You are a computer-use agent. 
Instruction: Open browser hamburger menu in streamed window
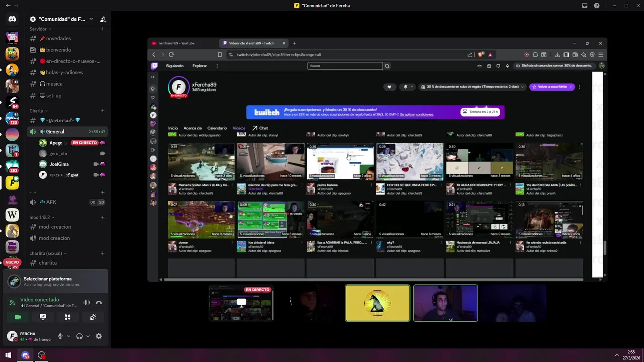coord(601,55)
